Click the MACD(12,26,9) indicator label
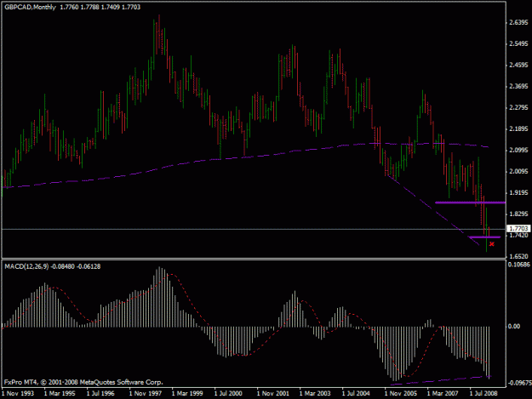 point(26,266)
